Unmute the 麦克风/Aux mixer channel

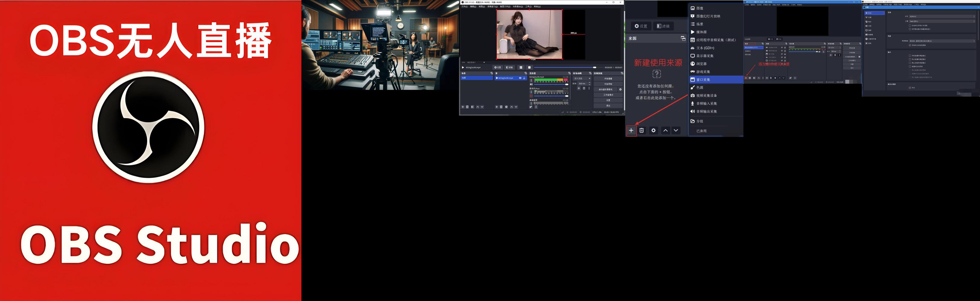pos(531,96)
